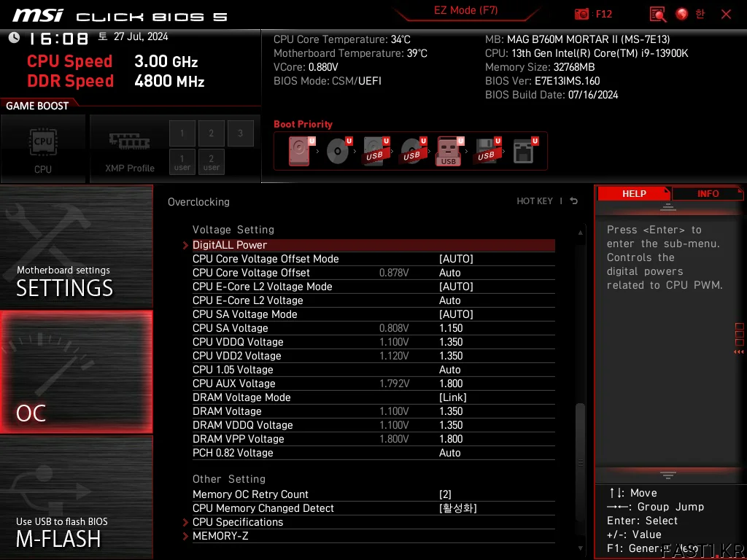Click the back arrow next to HOT KEY
Viewport: 747px width, 560px height.
point(573,201)
